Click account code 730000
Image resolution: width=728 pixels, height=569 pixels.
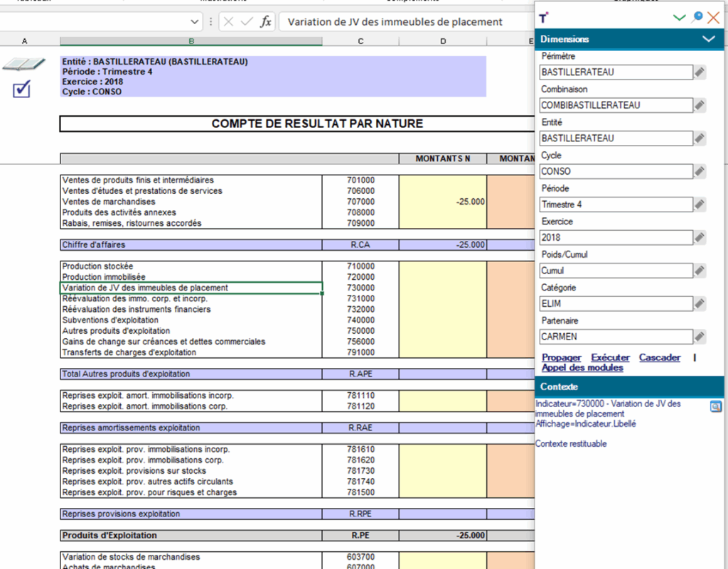360,288
